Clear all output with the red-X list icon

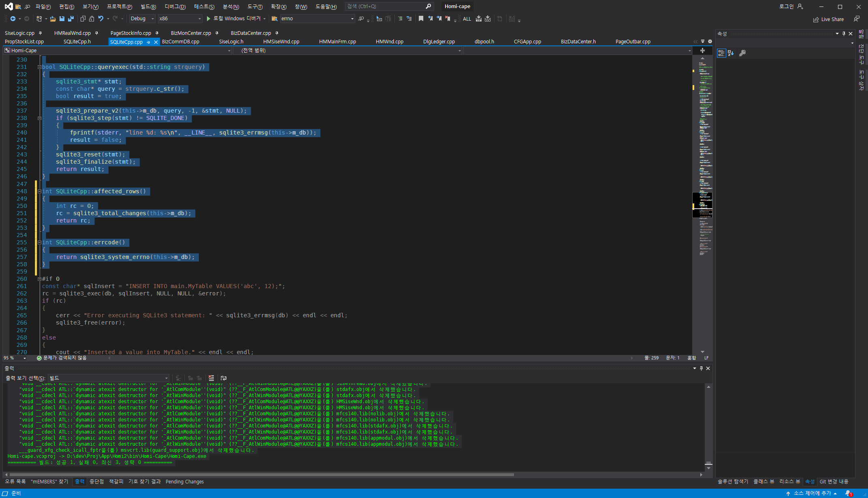pyautogui.click(x=211, y=378)
